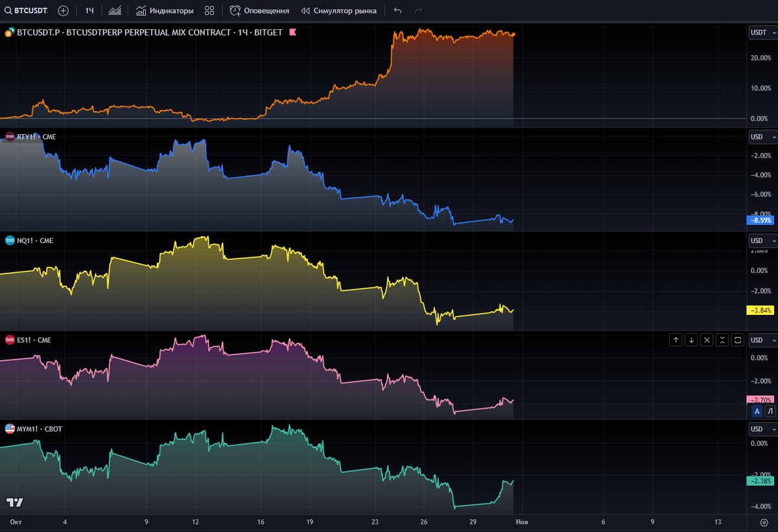This screenshot has height=532, width=778.
Task: Open USD currency dropdown on NQ1! pane
Action: (x=762, y=240)
